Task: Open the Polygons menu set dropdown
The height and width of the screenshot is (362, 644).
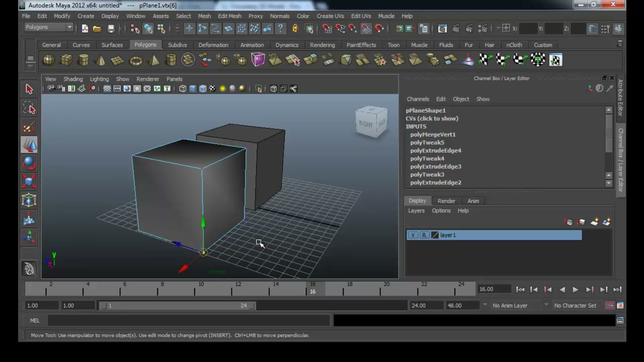Action: (49, 27)
